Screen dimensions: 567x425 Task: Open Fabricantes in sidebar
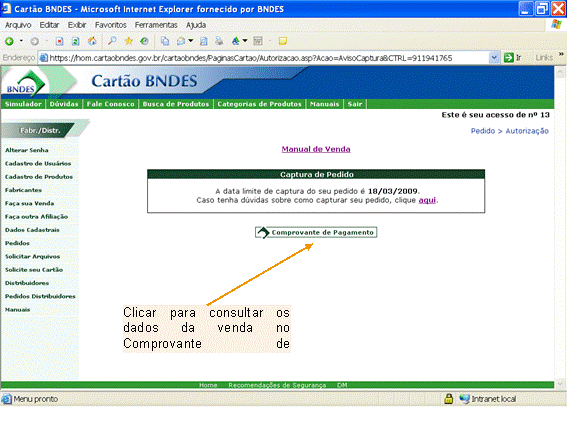pyautogui.click(x=23, y=190)
